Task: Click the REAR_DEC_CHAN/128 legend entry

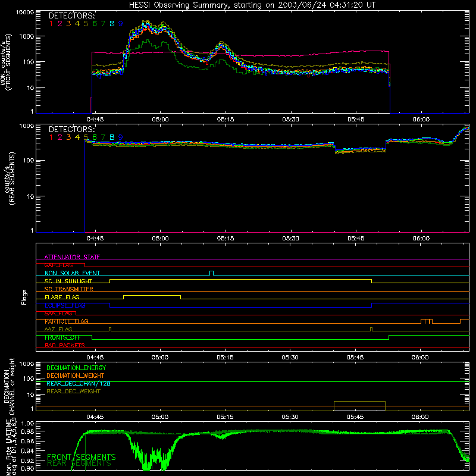Action: tap(79, 384)
